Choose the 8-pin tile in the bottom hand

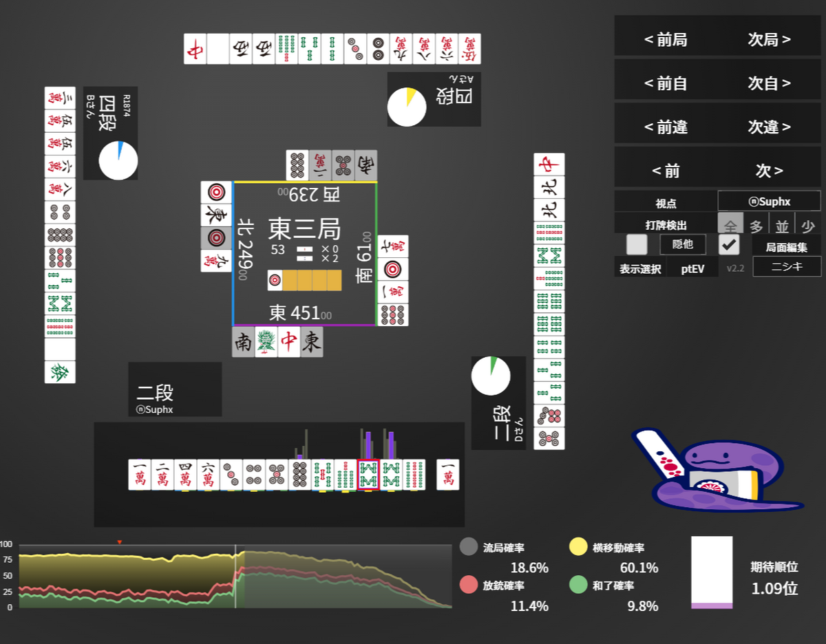299,475
